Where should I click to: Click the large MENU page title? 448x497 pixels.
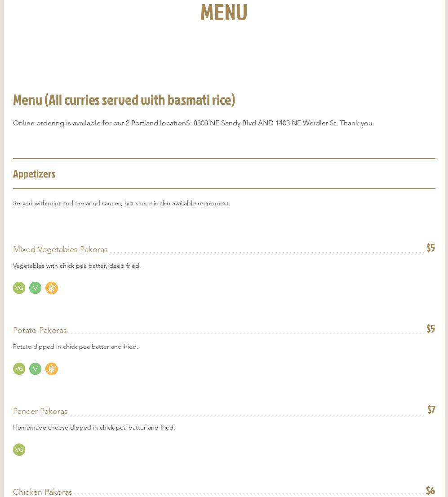[224, 12]
